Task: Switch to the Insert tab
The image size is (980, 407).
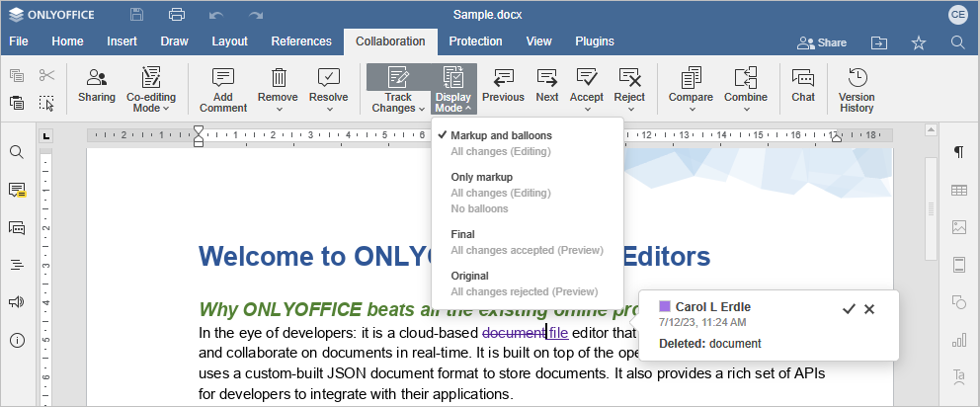Action: pos(122,41)
